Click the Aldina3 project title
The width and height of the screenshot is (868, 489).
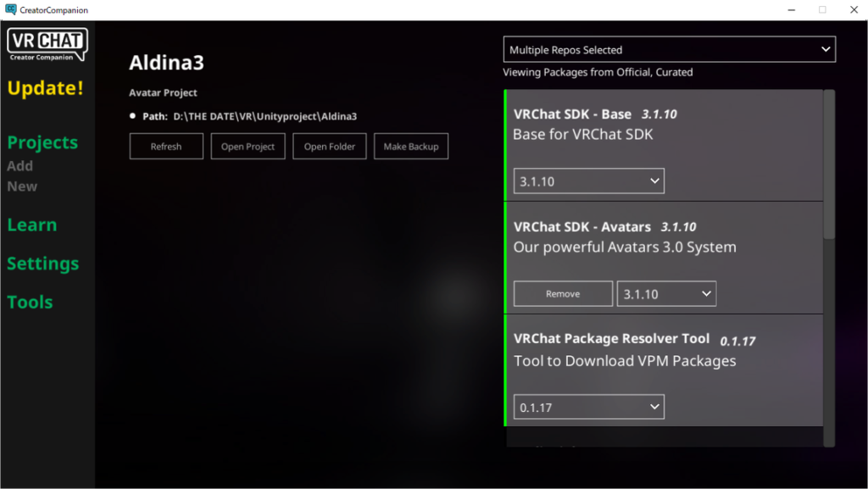tap(167, 63)
